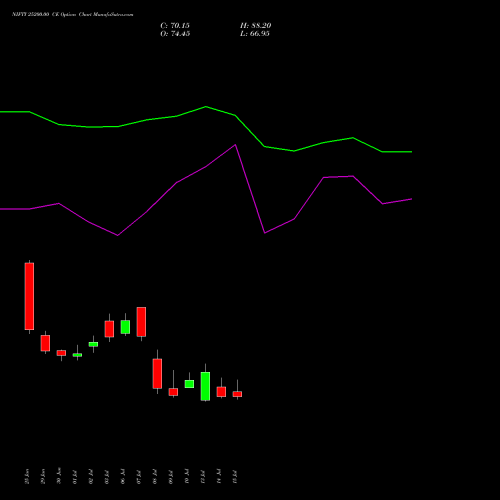Click the red candle for 07 Jul

pos(141,322)
